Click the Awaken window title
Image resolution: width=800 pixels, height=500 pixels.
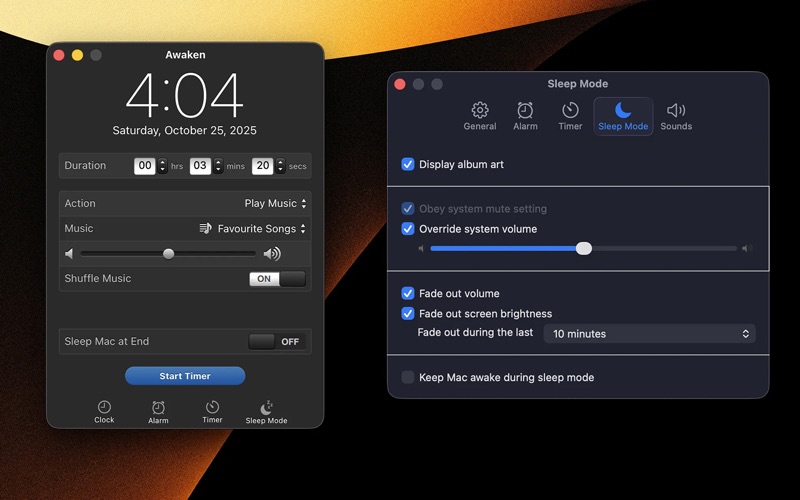click(x=185, y=55)
